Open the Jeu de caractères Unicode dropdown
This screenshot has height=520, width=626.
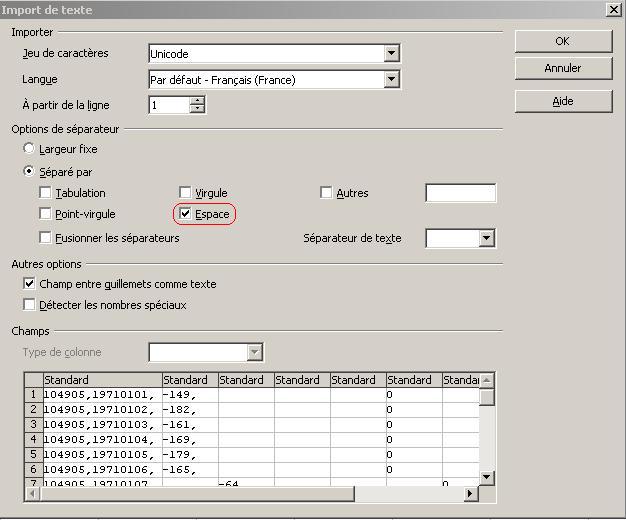pos(392,53)
